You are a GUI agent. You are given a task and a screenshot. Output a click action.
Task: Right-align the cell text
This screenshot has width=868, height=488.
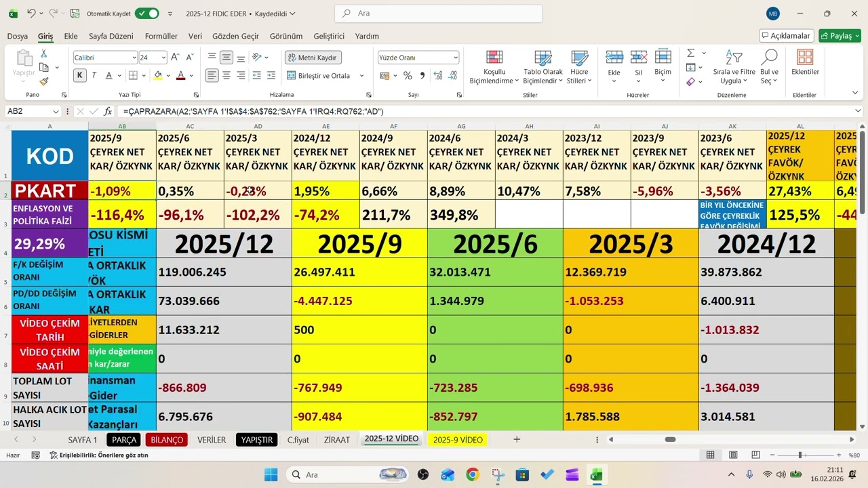[x=241, y=75]
